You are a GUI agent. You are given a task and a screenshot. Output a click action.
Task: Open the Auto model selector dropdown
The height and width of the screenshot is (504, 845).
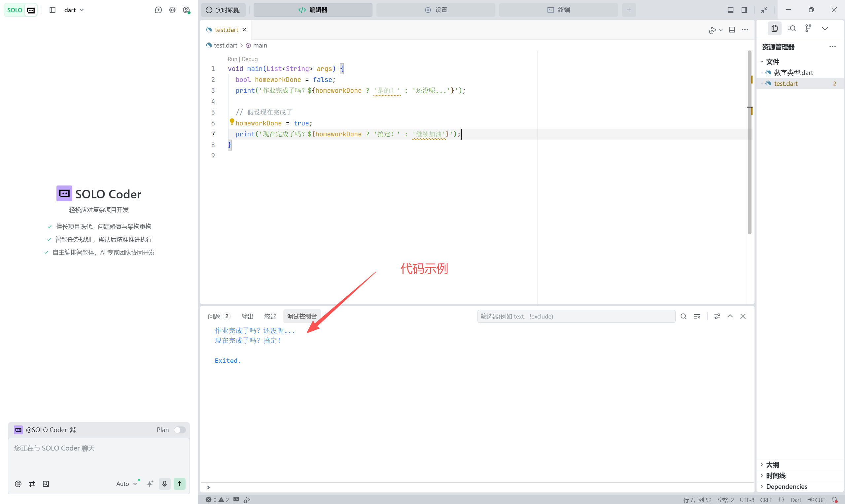pos(126,484)
